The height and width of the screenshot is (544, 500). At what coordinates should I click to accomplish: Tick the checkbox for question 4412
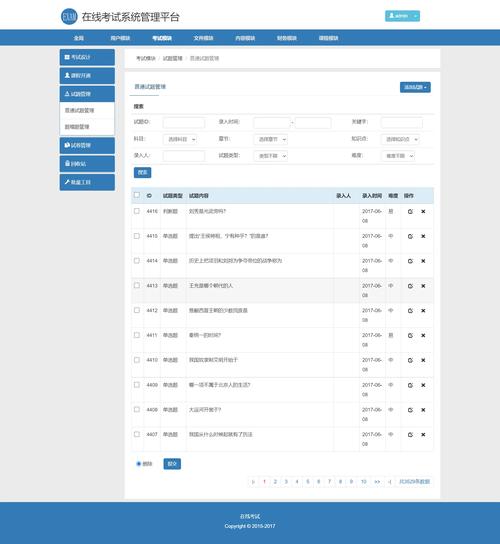coord(137,310)
